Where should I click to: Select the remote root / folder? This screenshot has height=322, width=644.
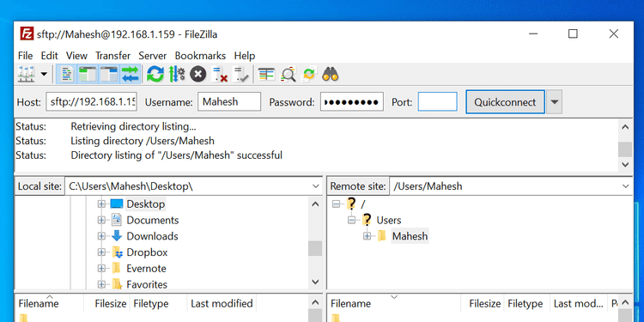pyautogui.click(x=362, y=204)
